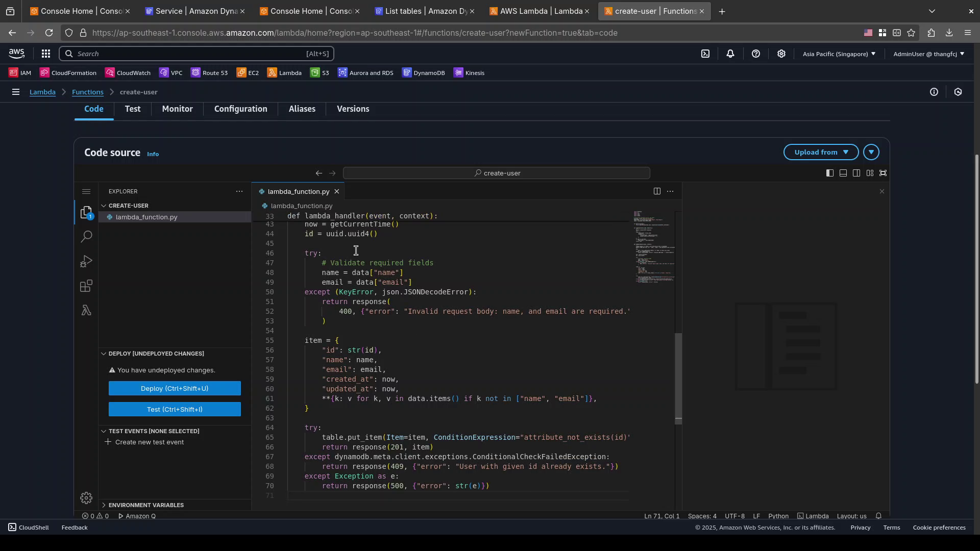
Task: Click the editor vertical scrollbar thumb
Action: 678,379
